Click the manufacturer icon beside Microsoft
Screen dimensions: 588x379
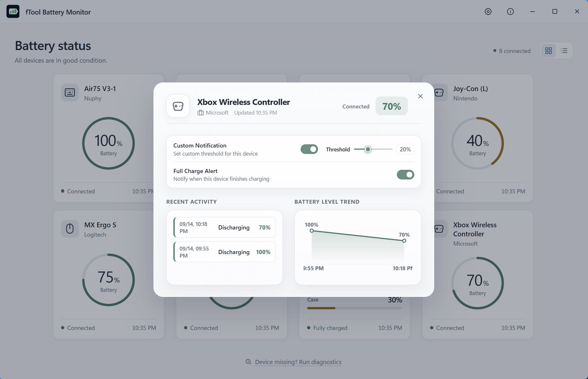pyautogui.click(x=201, y=113)
